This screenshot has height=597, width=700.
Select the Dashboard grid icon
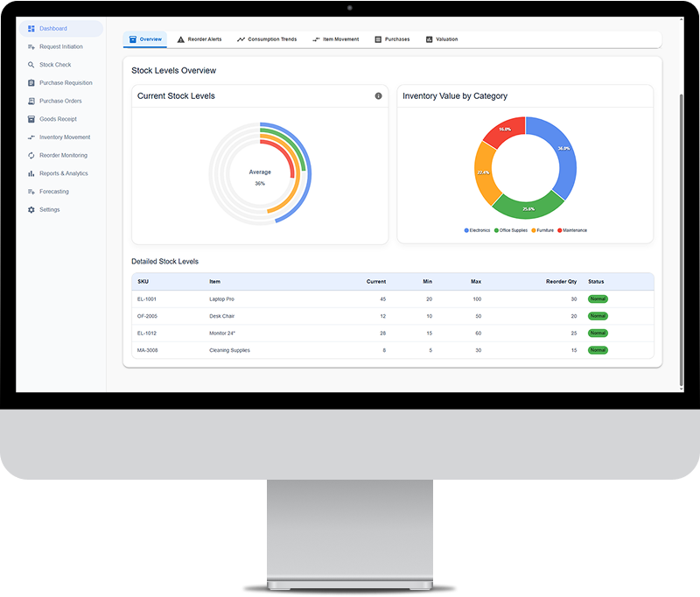[x=31, y=28]
